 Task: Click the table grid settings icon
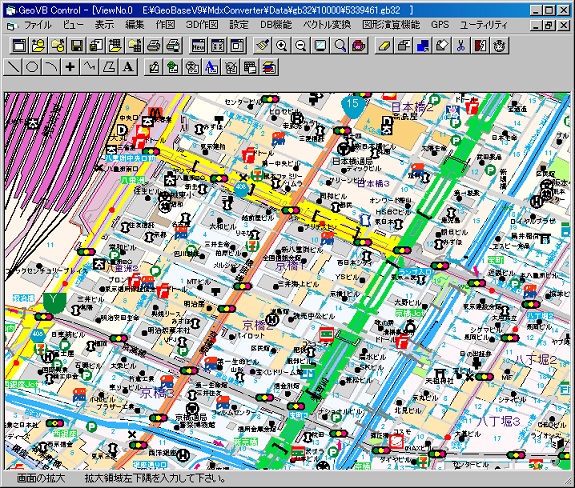[x=250, y=67]
